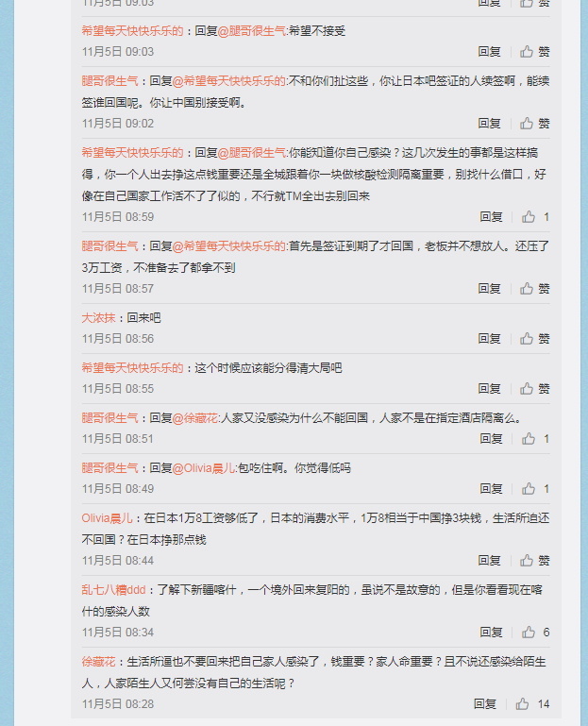Image resolution: width=588 pixels, height=726 pixels.
Task: Open 希望每天快快乐乐的 profile from 08:55 comment
Action: [132, 367]
